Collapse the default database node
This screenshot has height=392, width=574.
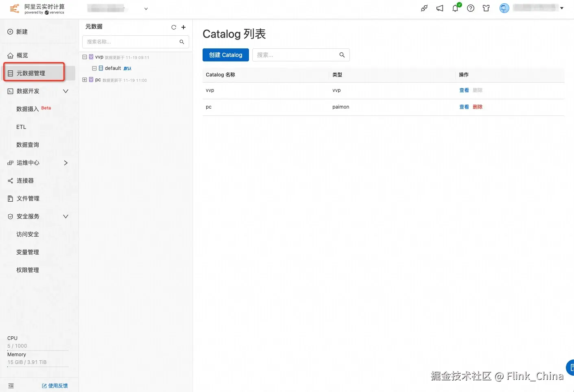94,68
